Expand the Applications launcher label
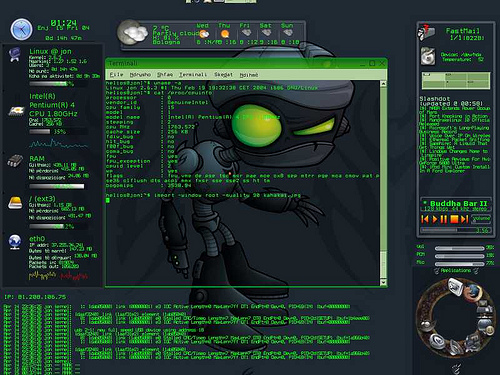Screen dimensions: 500x375 pos(456,270)
